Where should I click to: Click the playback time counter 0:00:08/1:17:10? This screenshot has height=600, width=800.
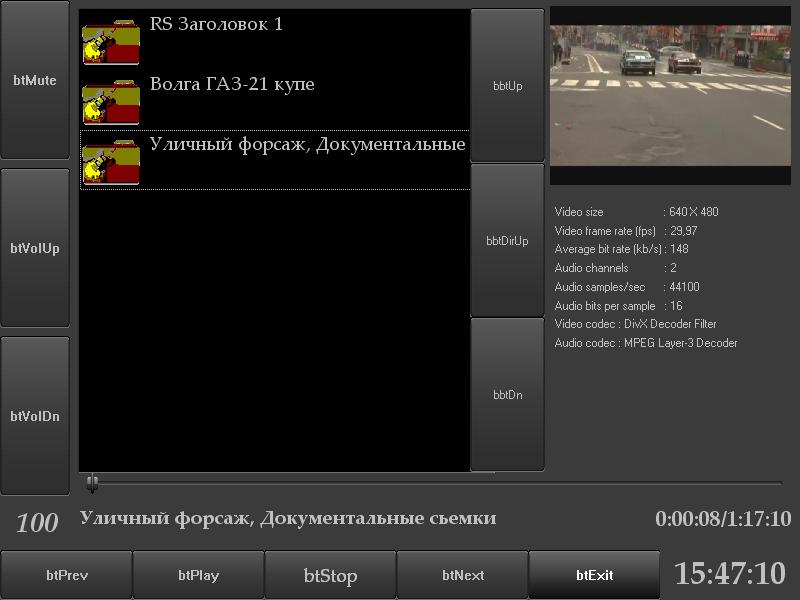point(722,519)
